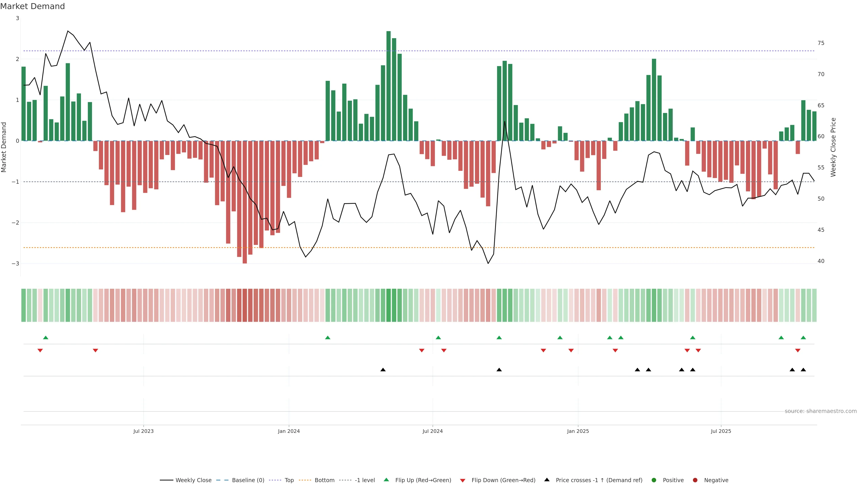Click the Jul 2024 axis label

pyautogui.click(x=432, y=431)
